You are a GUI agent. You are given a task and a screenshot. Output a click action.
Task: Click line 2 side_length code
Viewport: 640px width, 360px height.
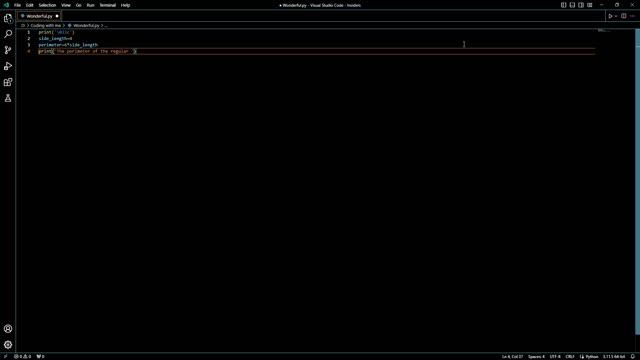tap(56, 38)
